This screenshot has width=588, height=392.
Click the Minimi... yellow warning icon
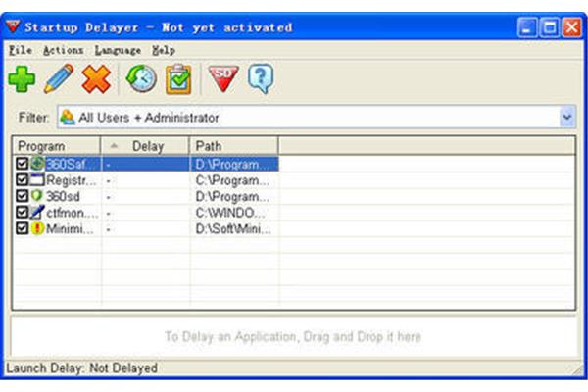(x=37, y=228)
